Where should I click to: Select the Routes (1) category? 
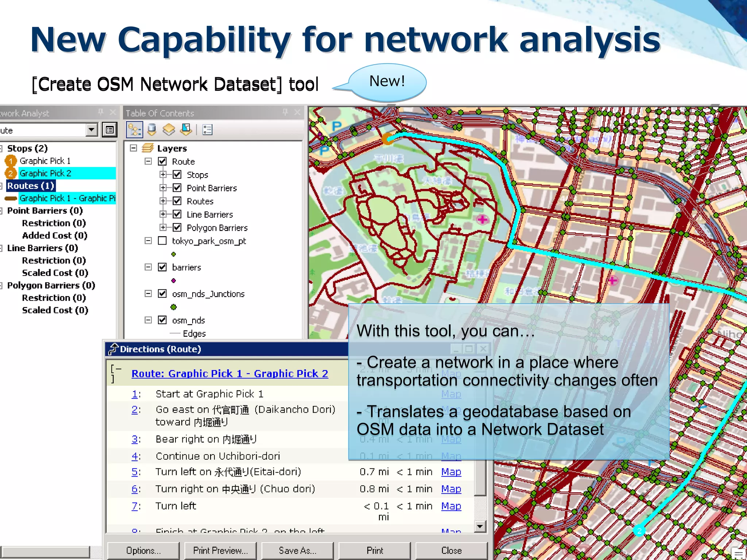point(31,186)
